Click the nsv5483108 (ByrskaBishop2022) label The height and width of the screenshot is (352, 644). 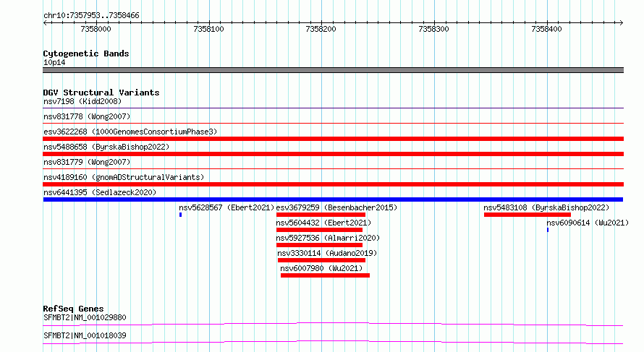546,207
